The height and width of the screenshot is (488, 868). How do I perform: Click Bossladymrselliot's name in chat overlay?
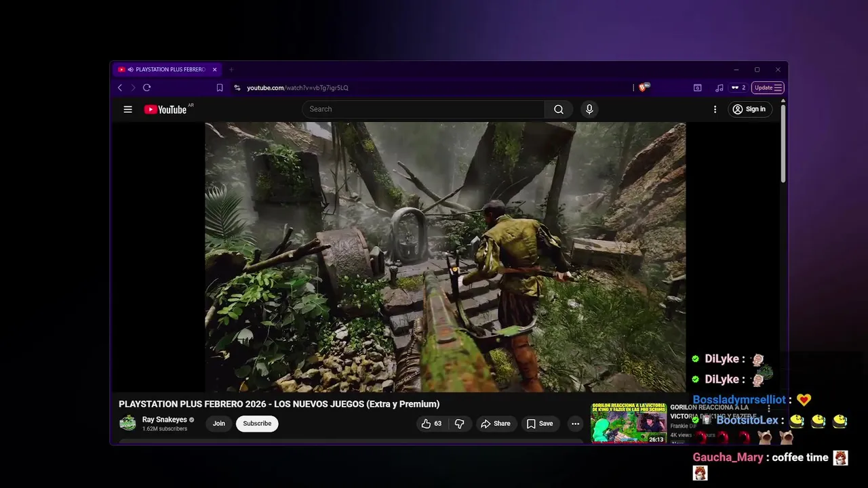pos(739,400)
